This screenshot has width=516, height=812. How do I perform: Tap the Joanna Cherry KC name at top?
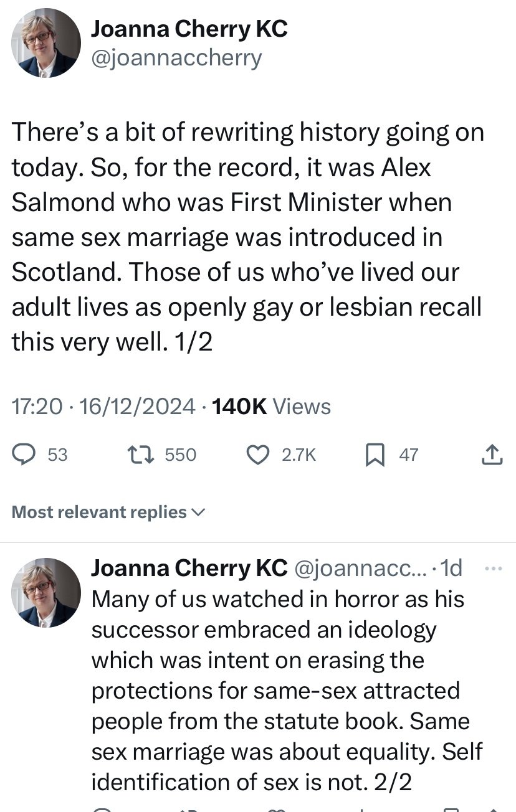point(189,28)
